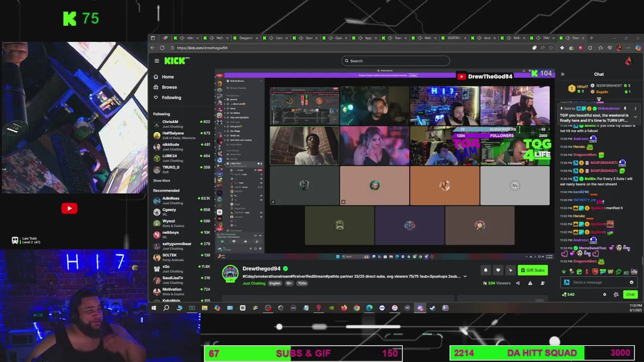Image resolution: width=644 pixels, height=362 pixels.
Task: Select LURK24 in the Following list
Action: [182, 158]
